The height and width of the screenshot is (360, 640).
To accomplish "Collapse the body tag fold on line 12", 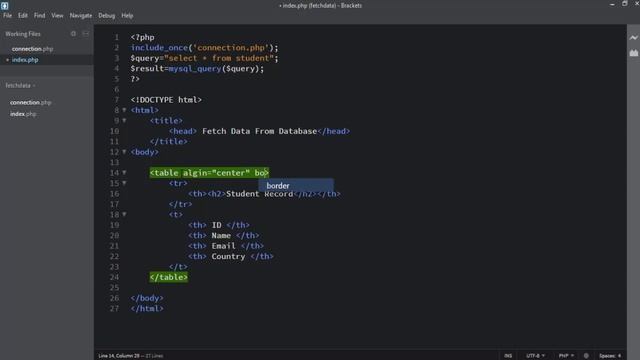I will pos(124,152).
